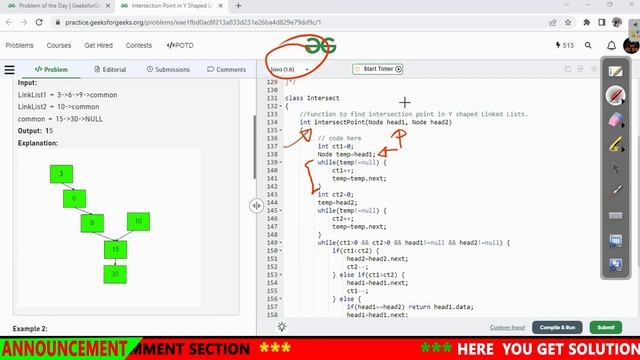Click Compile & Run button
Image resolution: width=640 pixels, height=360 pixels.
point(557,327)
